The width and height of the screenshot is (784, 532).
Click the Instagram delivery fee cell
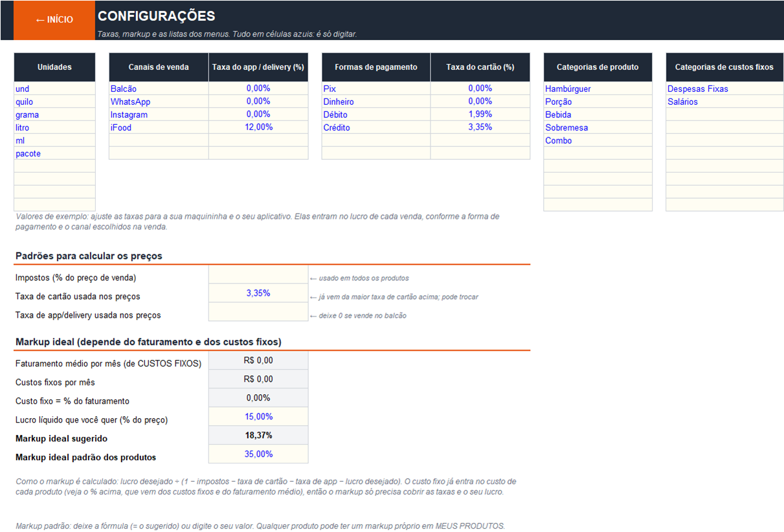(x=258, y=115)
